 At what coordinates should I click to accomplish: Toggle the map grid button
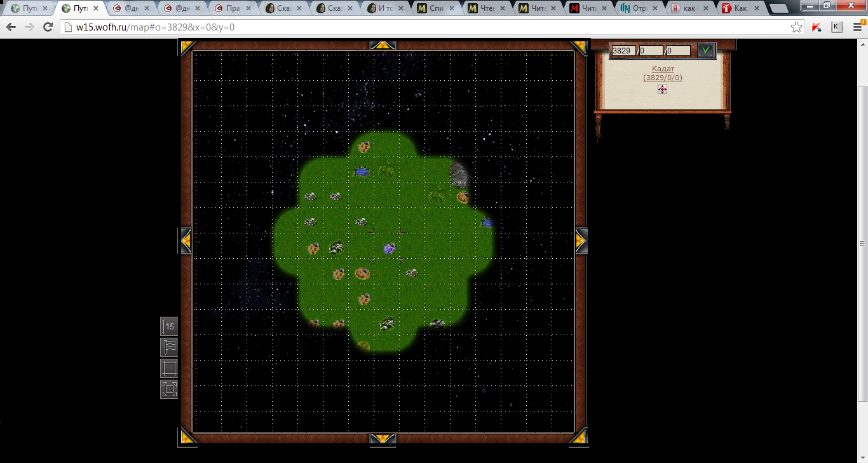tap(169, 368)
